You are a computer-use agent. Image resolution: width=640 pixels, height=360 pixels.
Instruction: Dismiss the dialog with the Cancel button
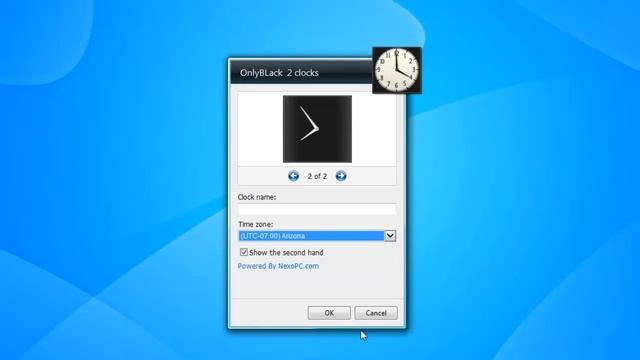(x=376, y=313)
